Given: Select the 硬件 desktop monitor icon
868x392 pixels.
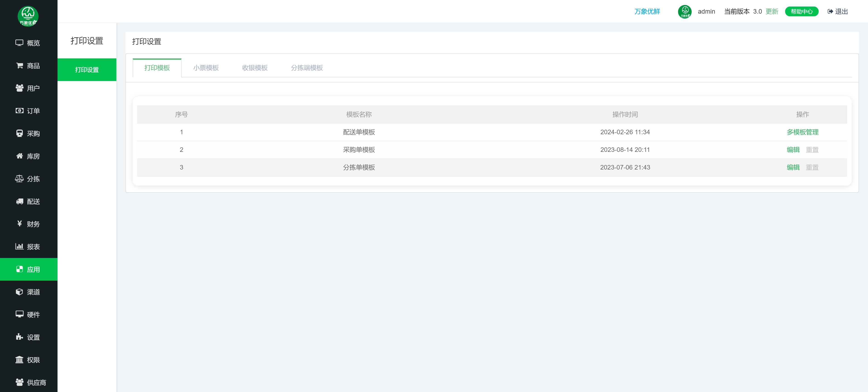Looking at the screenshot, I should tap(19, 314).
